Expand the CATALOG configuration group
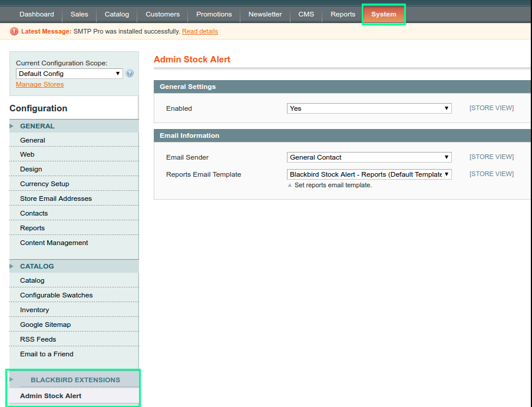The height and width of the screenshot is (407, 532). tap(74, 266)
